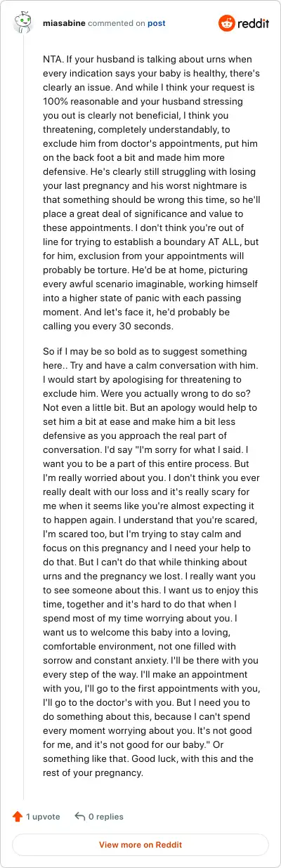Click the reply arrow icon

coord(80,817)
